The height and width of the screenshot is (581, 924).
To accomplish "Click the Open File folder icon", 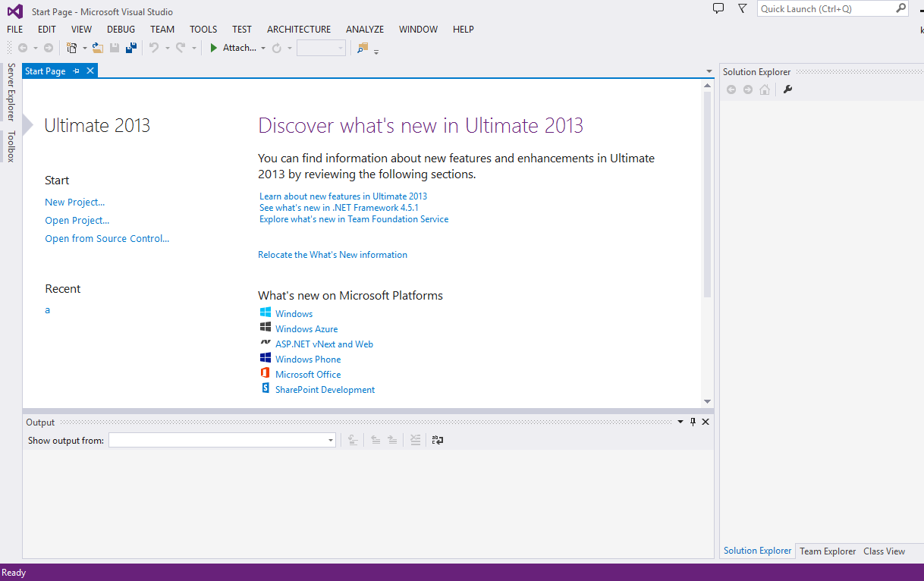I will pyautogui.click(x=97, y=48).
